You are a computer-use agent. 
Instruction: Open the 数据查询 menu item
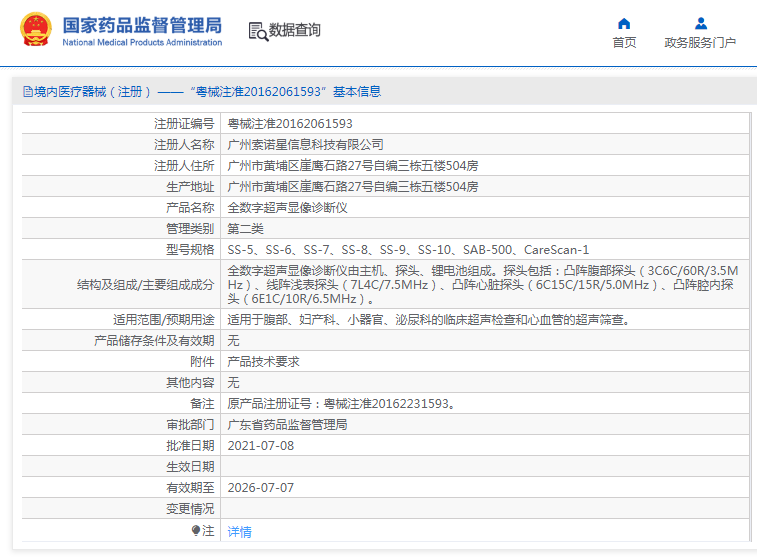295,31
